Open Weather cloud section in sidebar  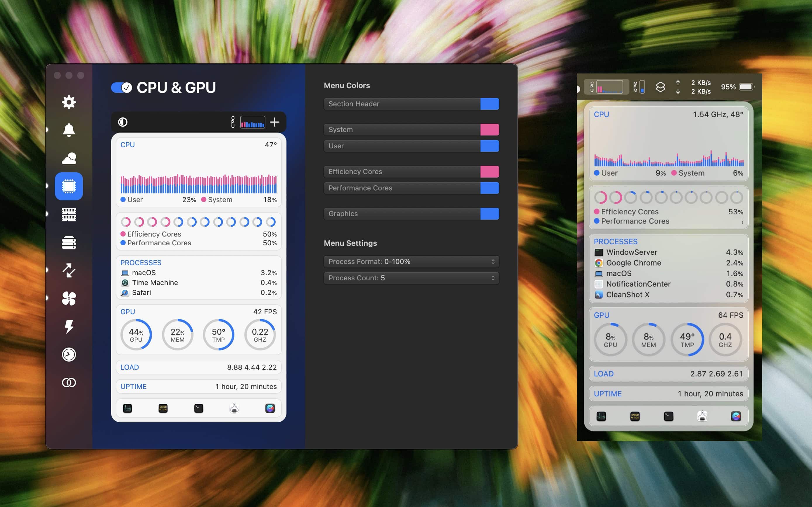tap(69, 158)
